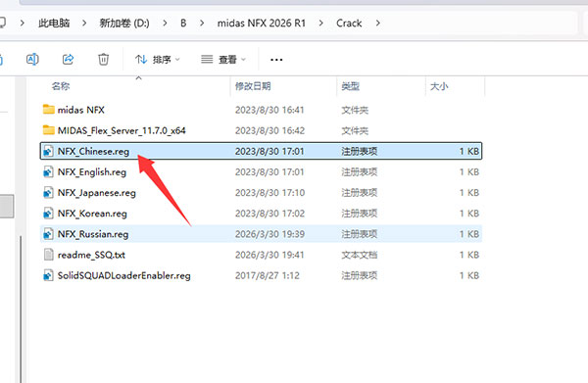Click the Delete trash icon
The image size is (588, 383).
(104, 59)
